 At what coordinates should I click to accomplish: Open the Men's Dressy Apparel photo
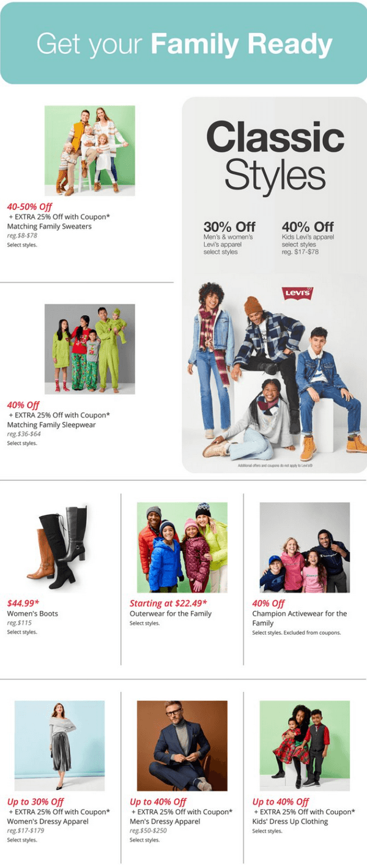(182, 746)
